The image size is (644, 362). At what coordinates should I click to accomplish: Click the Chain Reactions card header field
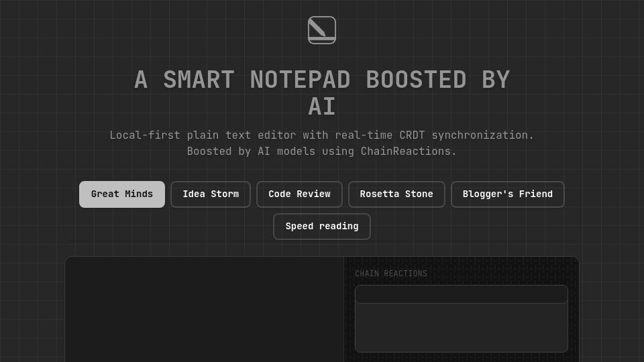pos(462,294)
